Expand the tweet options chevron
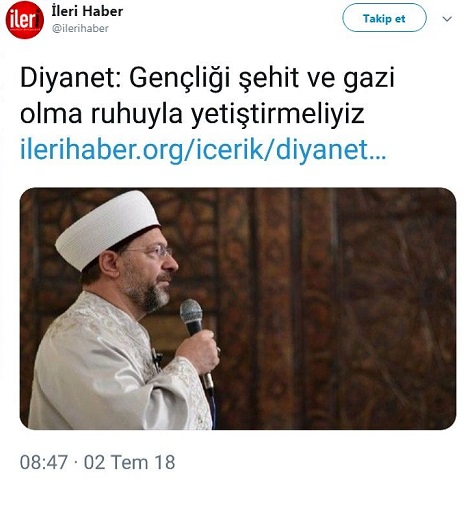This screenshot has height=520, width=468. click(x=447, y=19)
